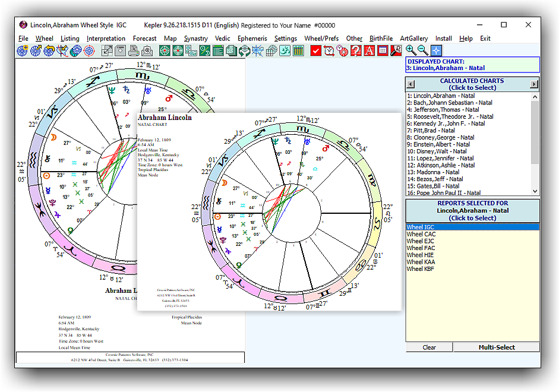The image size is (559, 392).
Task: Open the ArtGallery menu
Action: pyautogui.click(x=413, y=39)
